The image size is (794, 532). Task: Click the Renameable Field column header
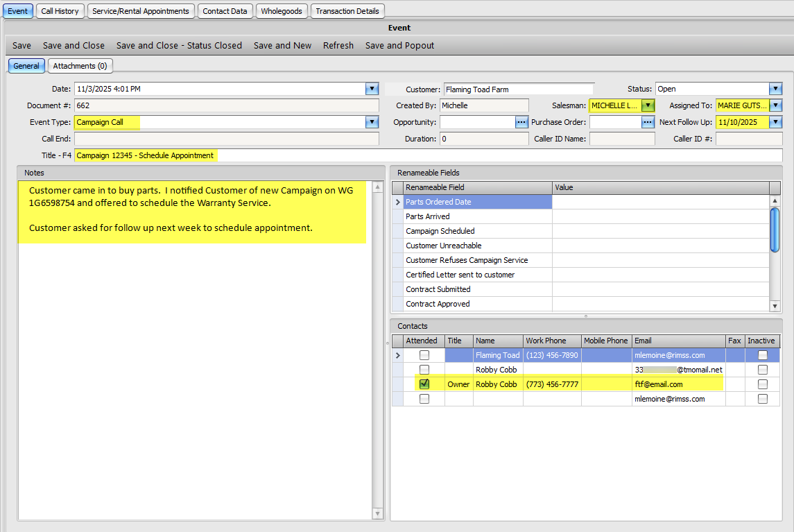pyautogui.click(x=478, y=187)
